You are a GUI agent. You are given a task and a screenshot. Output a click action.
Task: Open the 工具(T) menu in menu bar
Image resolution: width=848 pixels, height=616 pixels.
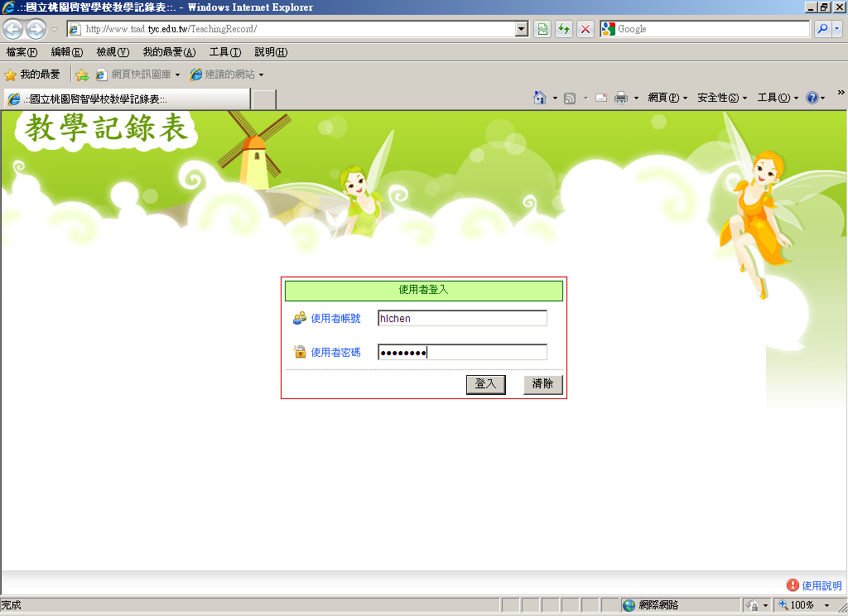coord(225,52)
